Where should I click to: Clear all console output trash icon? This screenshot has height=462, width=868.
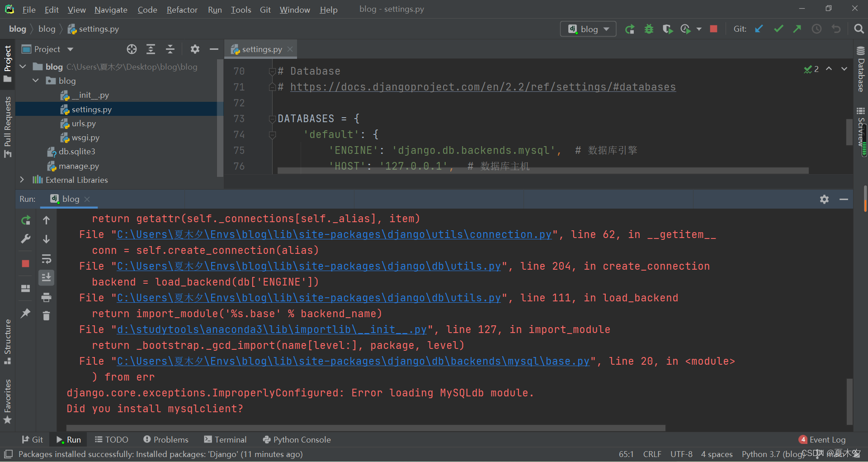point(46,315)
